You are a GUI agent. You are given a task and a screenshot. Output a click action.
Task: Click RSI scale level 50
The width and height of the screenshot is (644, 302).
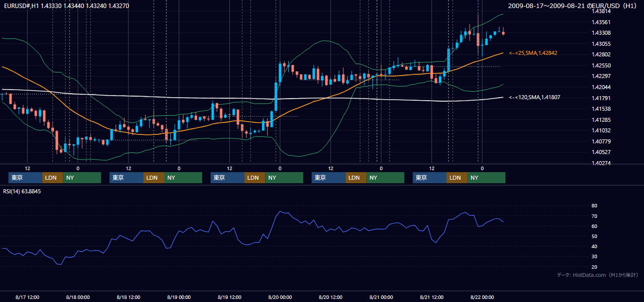click(594, 236)
